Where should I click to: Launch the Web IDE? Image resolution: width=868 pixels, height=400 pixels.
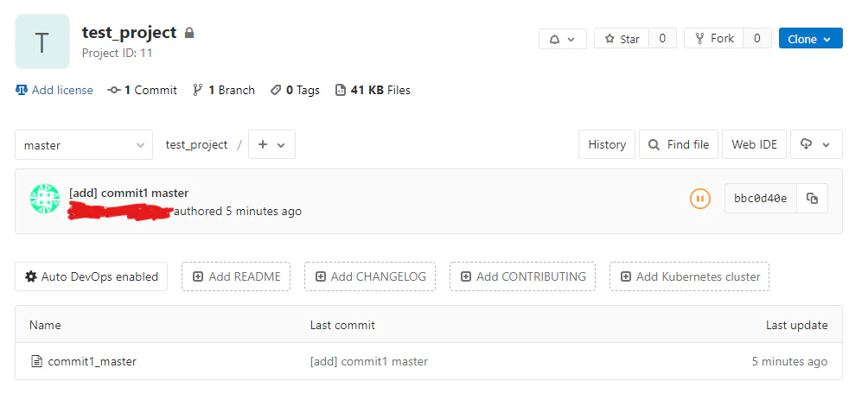point(754,144)
